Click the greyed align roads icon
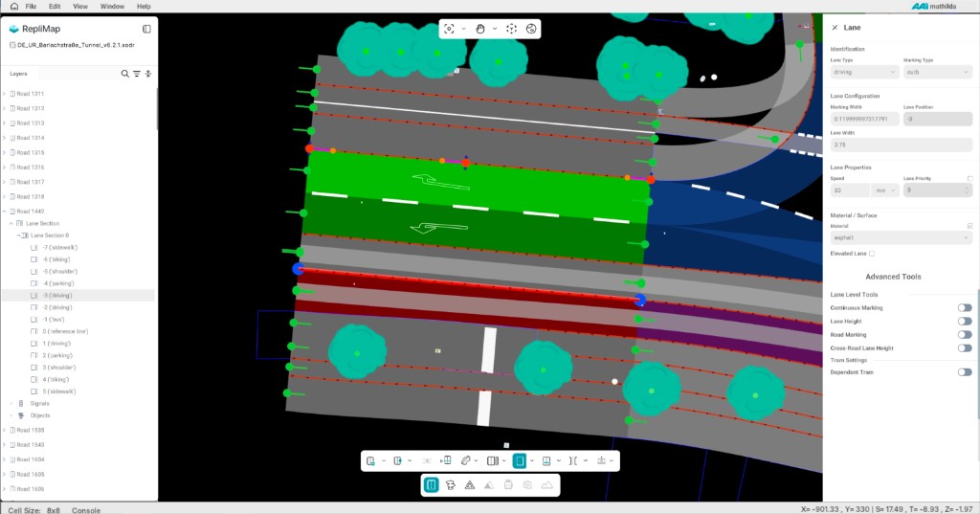Image resolution: width=980 pixels, height=514 pixels. tap(427, 460)
